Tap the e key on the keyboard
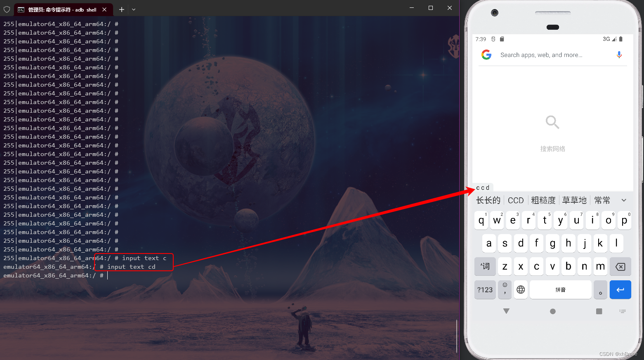The image size is (644, 360). [x=513, y=220]
